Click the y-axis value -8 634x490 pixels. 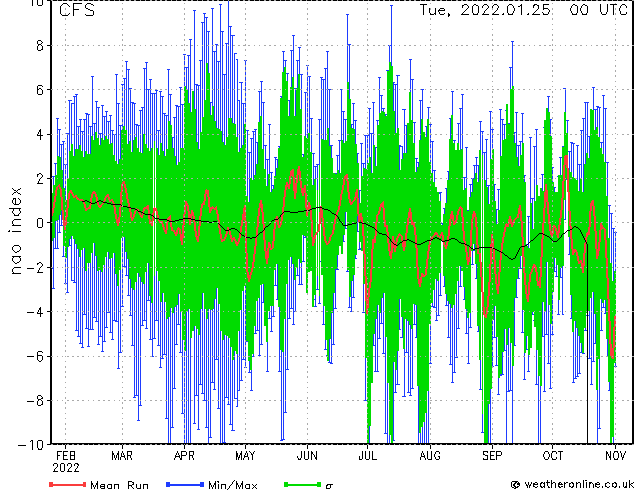tap(35, 401)
